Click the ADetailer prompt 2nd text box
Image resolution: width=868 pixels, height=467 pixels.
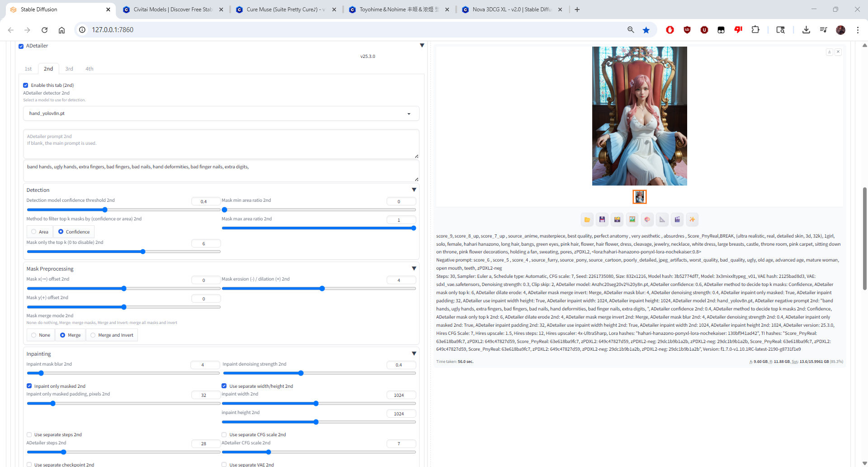pos(221,144)
